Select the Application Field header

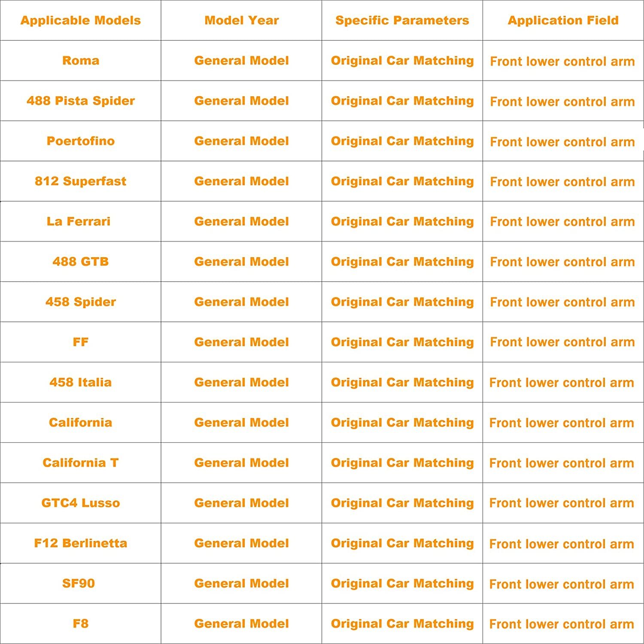coord(563,20)
